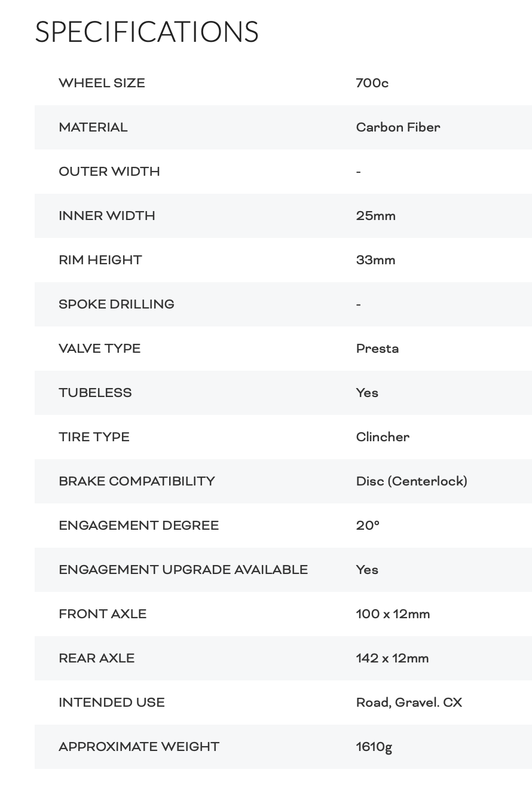Select the 25mm inner width value
Viewport: 532px width, 800px height.
[375, 216]
